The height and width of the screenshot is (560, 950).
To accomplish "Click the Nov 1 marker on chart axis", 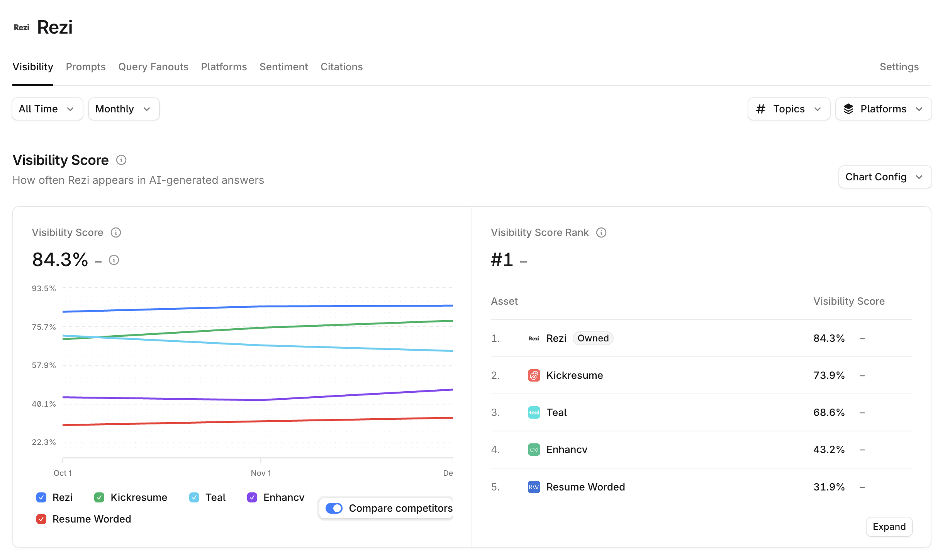I will point(261,473).
